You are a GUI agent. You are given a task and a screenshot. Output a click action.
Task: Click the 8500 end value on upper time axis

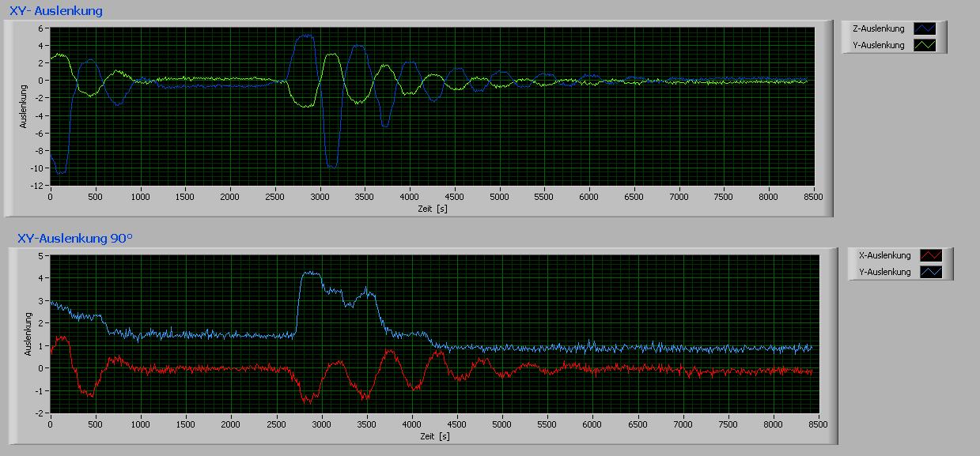point(815,198)
